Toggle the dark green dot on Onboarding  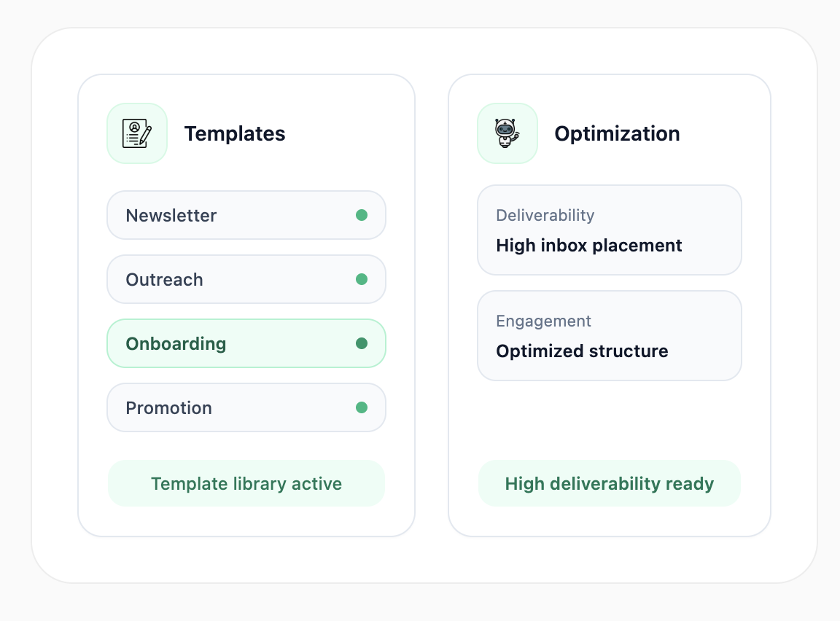(362, 343)
